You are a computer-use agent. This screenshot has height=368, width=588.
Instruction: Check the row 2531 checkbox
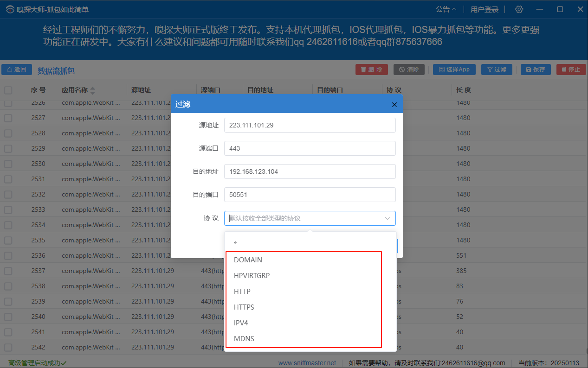[x=8, y=179]
